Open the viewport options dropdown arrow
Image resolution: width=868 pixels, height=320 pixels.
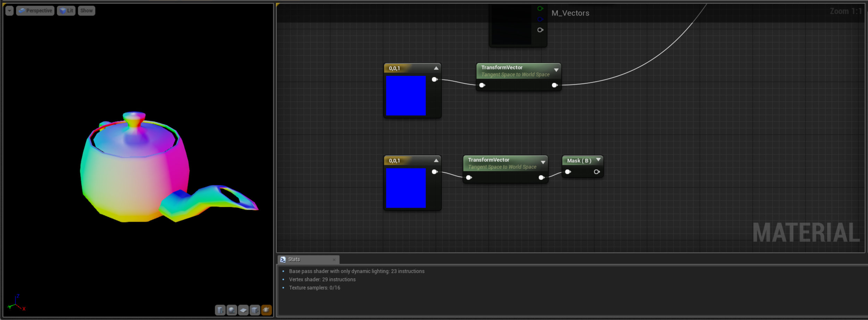9,11
